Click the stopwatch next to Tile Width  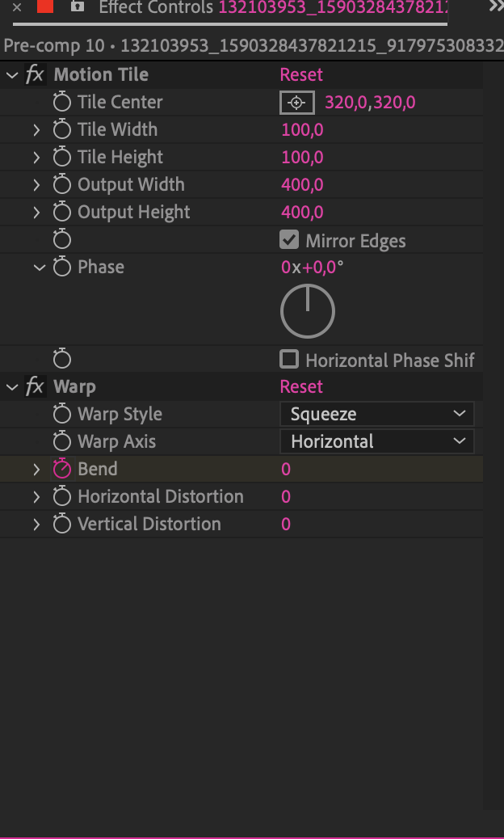point(62,129)
